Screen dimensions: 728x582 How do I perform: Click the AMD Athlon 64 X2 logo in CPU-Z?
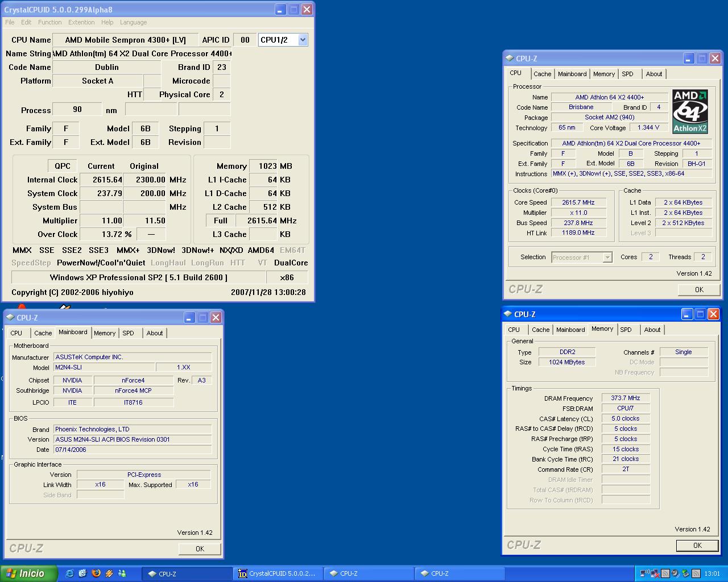click(x=690, y=111)
